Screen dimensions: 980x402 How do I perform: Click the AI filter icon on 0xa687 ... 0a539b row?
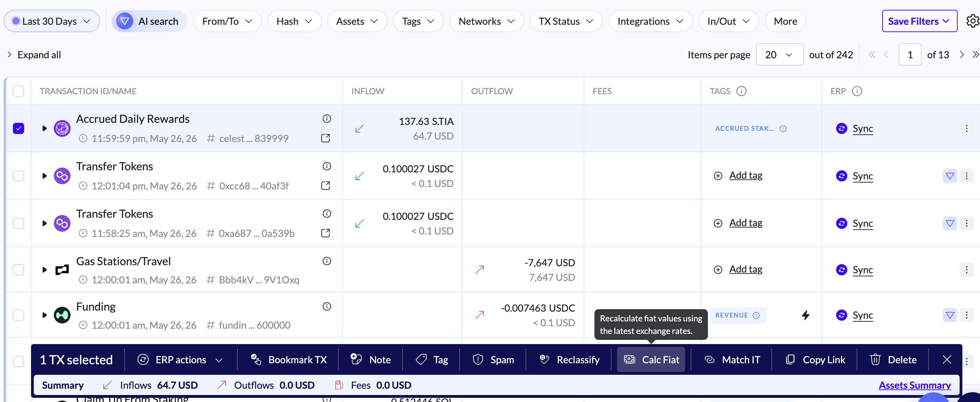click(x=950, y=223)
